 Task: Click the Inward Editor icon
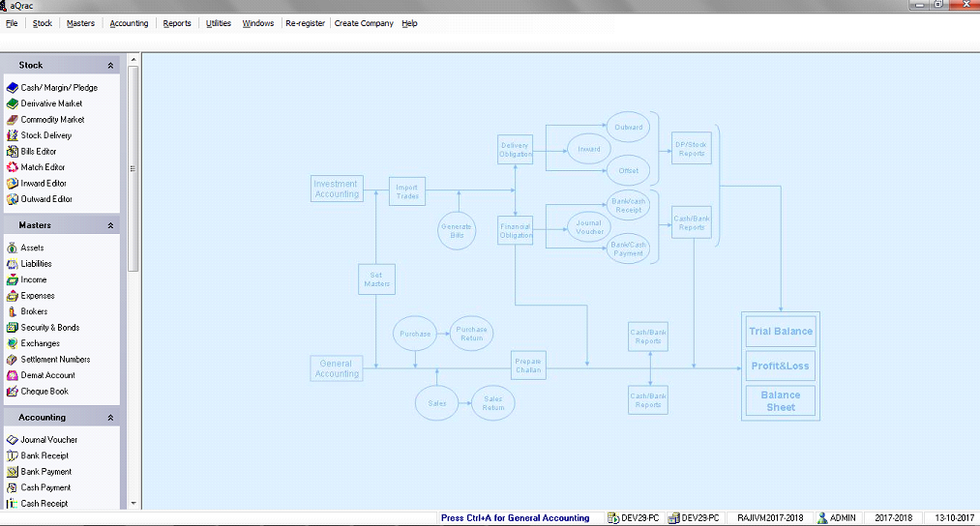click(x=12, y=183)
